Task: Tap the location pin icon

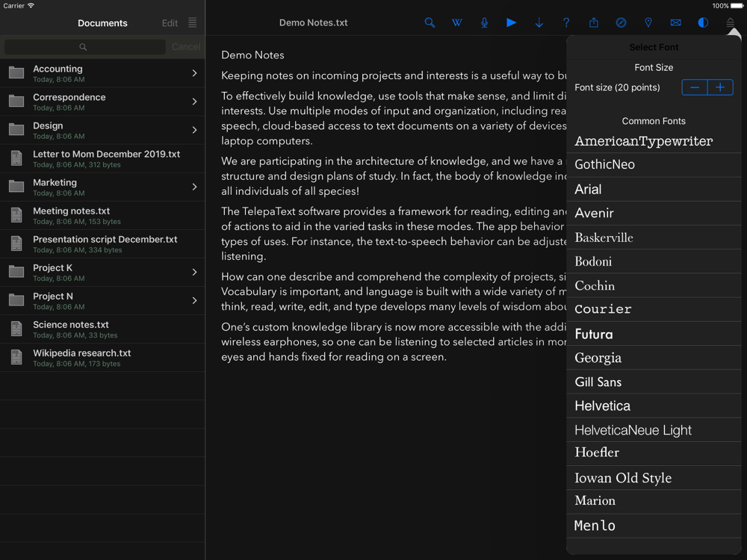Action: coord(648,22)
